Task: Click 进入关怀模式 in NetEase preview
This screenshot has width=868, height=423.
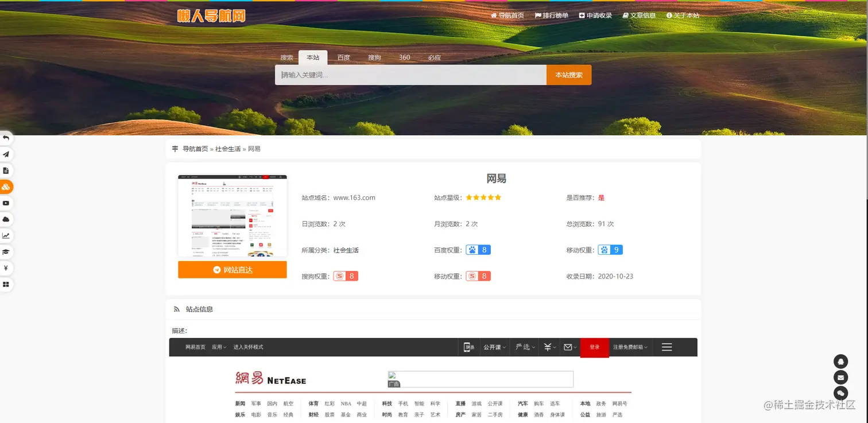Action: 248,347
